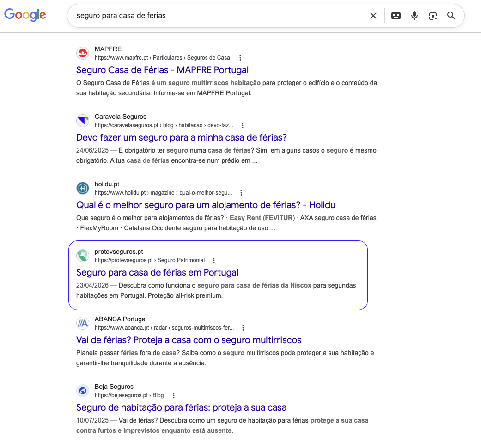Click the protevseguros.pt › Seguro Patrimonial URL
Image resolution: width=481 pixels, height=448 pixels.
pos(149,260)
